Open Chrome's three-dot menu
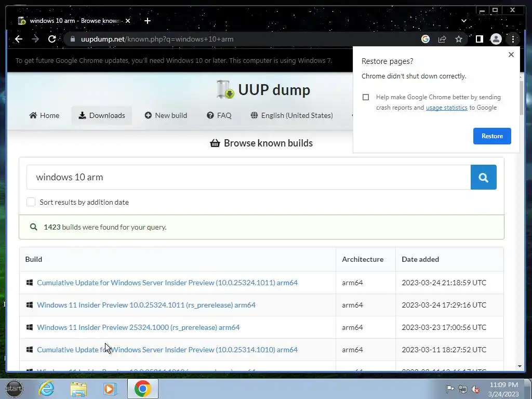This screenshot has height=399, width=532. click(513, 39)
